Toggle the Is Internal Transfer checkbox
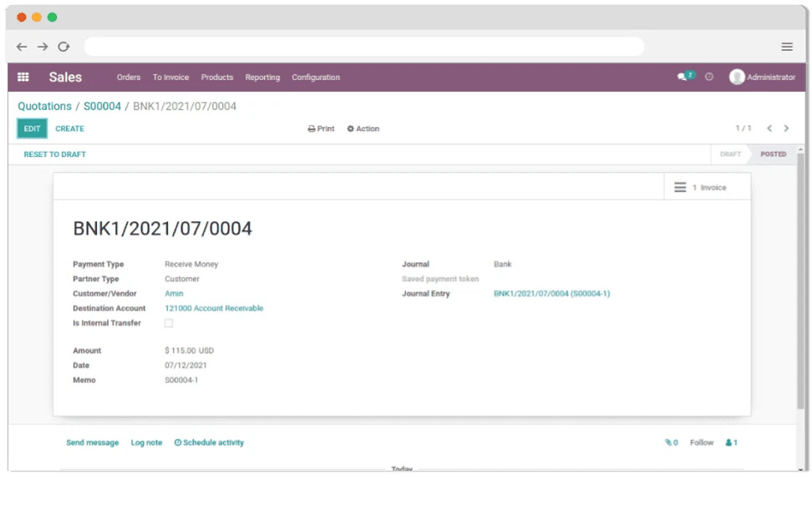Image resolution: width=812 pixels, height=520 pixels. (169, 323)
